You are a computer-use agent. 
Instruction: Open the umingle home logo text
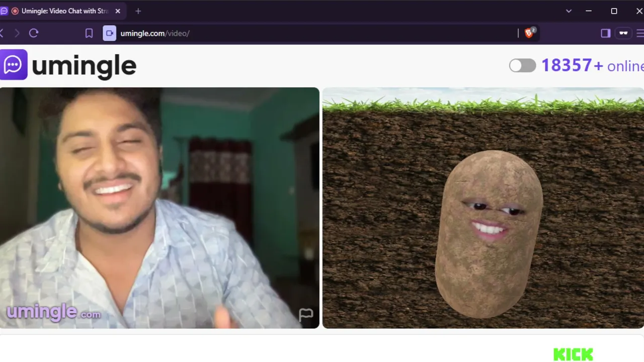coord(84,65)
